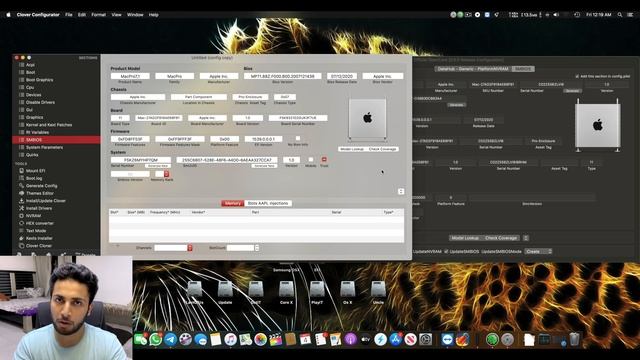The image size is (640, 360).
Task: Toggle UpdateSMBIOS checkbox in OpenCore window
Action: click(x=446, y=251)
